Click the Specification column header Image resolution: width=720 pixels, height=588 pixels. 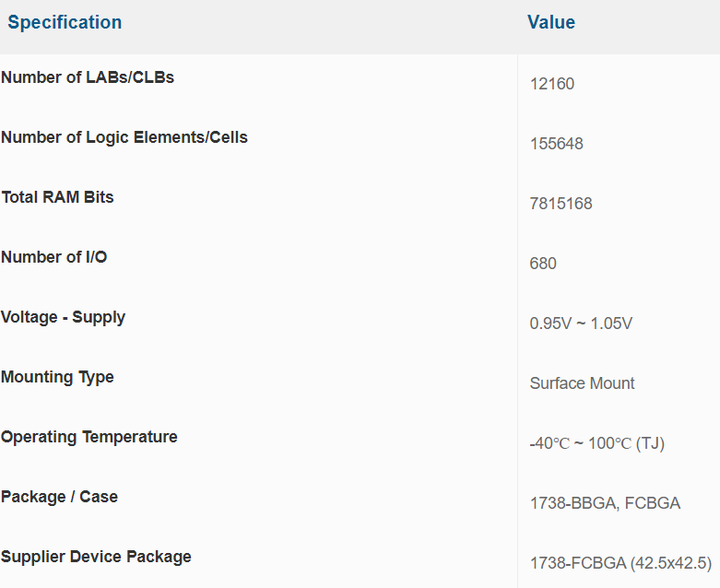pos(65,22)
